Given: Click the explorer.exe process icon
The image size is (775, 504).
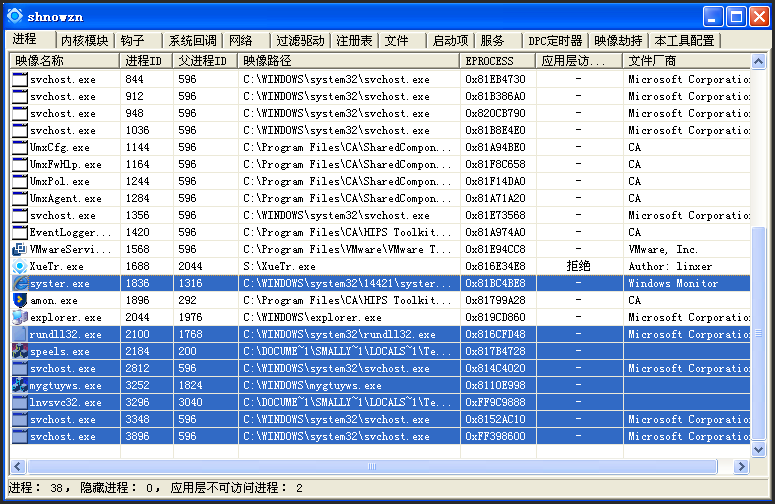Looking at the screenshot, I should (x=20, y=317).
